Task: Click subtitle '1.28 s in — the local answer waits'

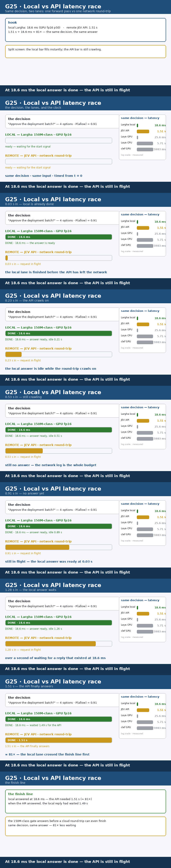Action: pyautogui.click(x=31, y=590)
